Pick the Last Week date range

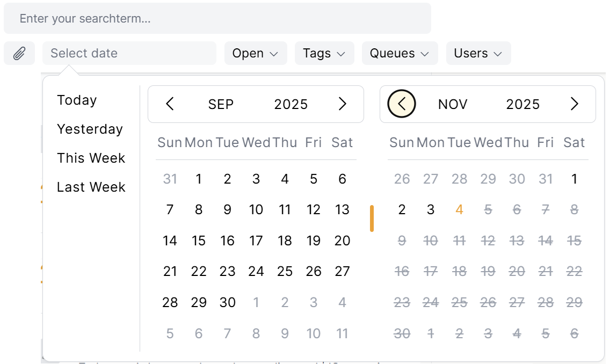pyautogui.click(x=91, y=187)
